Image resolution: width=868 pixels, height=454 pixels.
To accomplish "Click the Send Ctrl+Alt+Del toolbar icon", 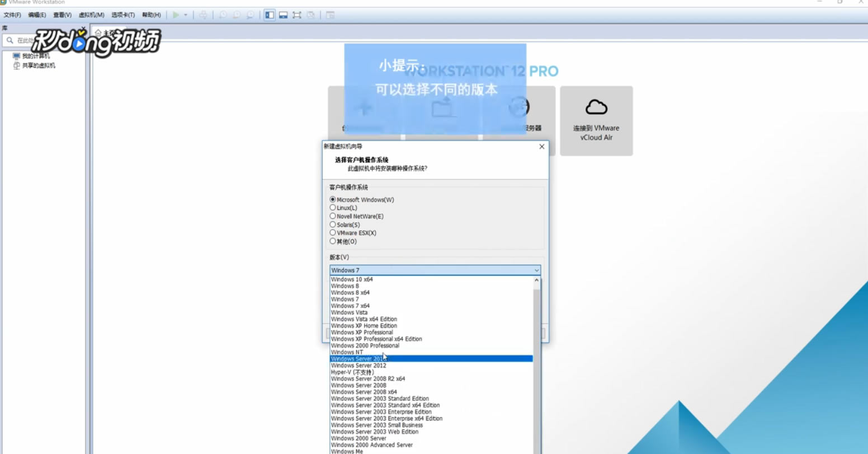I will (x=203, y=15).
